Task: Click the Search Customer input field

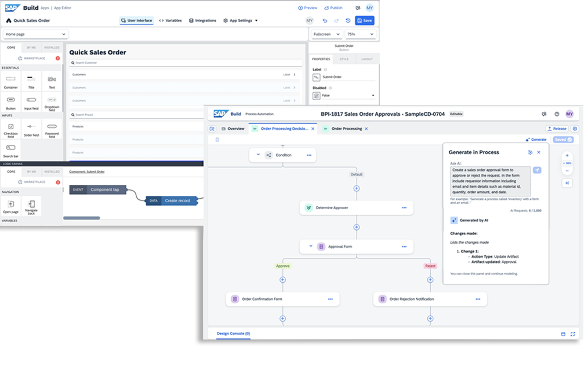Action: 184,63
